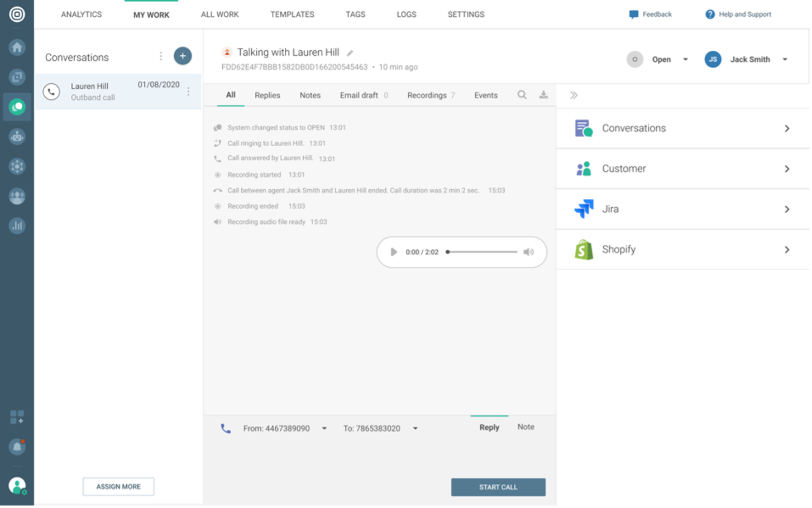Open the ALL WORK menu tab
Viewport: 812px width, 508px height.
pos(219,15)
